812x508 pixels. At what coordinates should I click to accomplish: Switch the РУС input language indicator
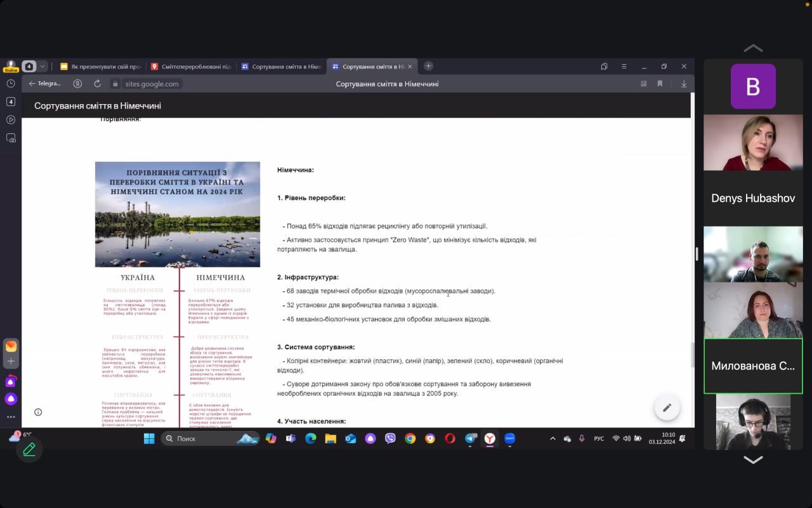(x=598, y=439)
